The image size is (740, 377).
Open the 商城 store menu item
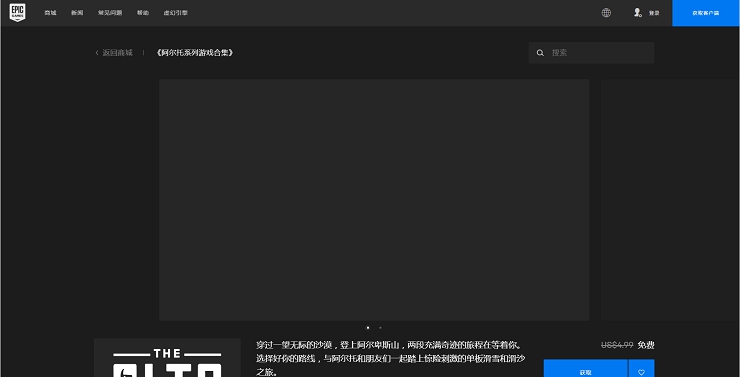tap(50, 13)
